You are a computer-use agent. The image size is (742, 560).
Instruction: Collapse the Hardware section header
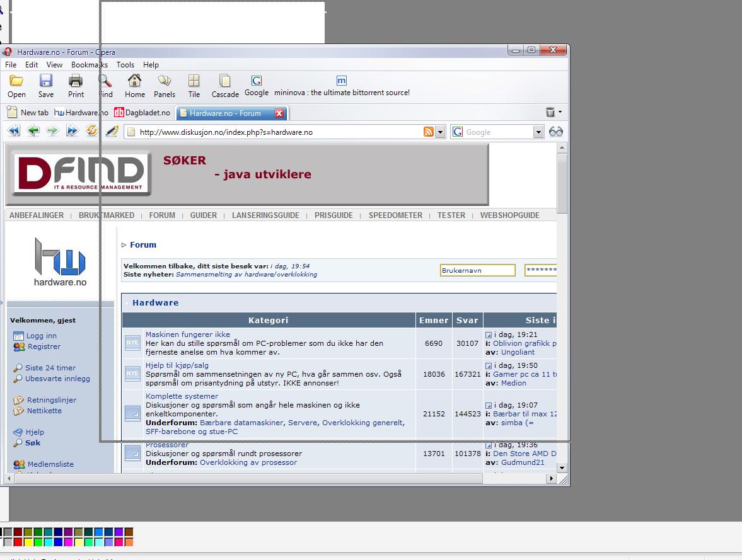pos(340,303)
